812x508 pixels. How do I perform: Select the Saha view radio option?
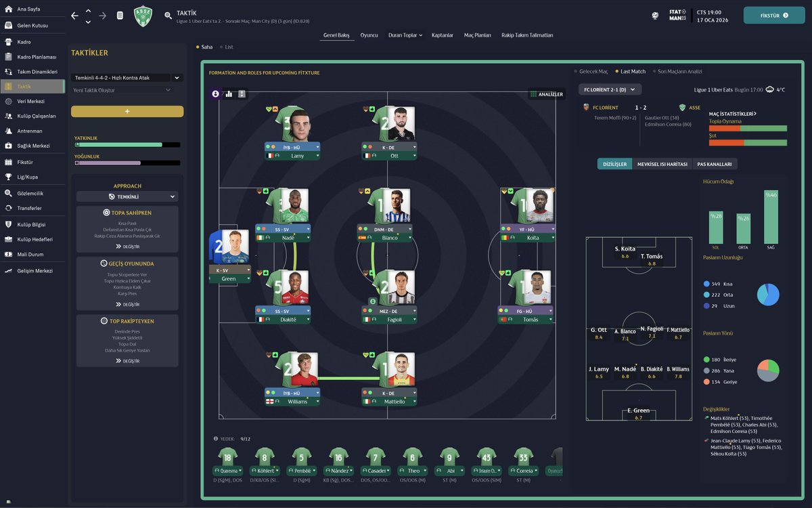tap(204, 47)
